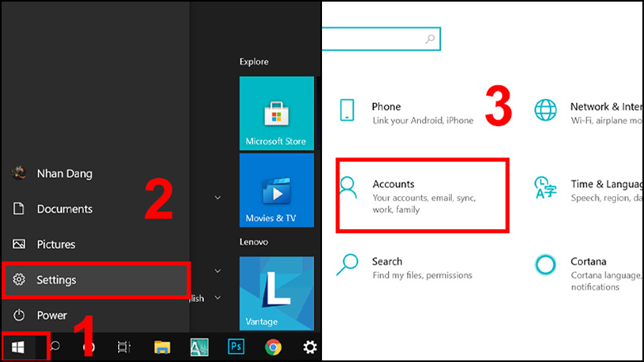
Task: Open Network & Internet settings
Action: (588, 113)
